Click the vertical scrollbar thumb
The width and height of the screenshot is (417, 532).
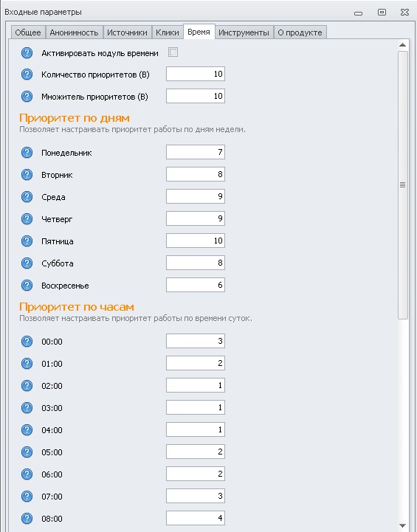pos(403,185)
